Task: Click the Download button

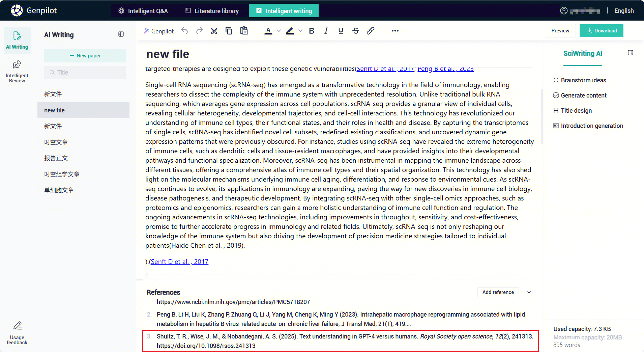Action: coord(601,31)
